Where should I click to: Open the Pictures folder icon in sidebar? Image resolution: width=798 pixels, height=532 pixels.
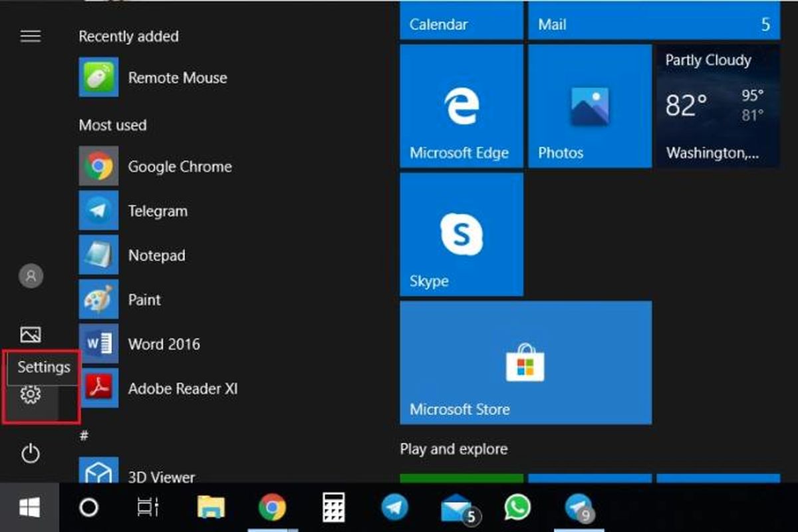click(31, 334)
